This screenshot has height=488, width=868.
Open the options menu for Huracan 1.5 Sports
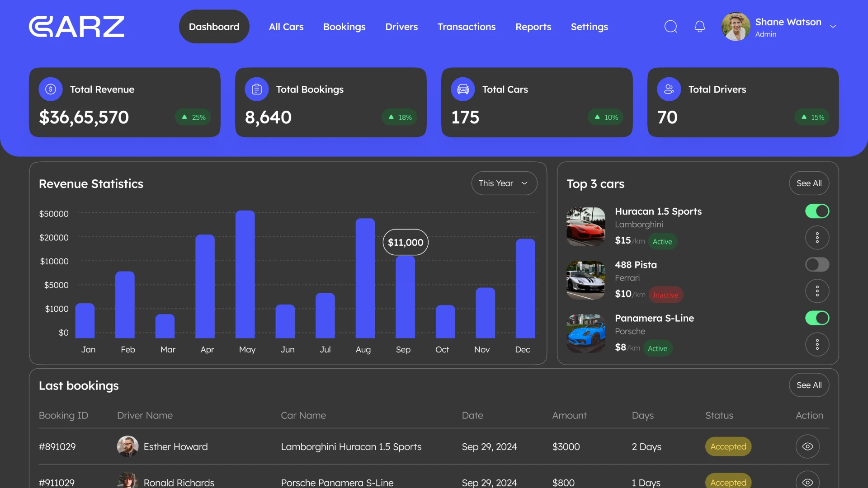pos(817,237)
